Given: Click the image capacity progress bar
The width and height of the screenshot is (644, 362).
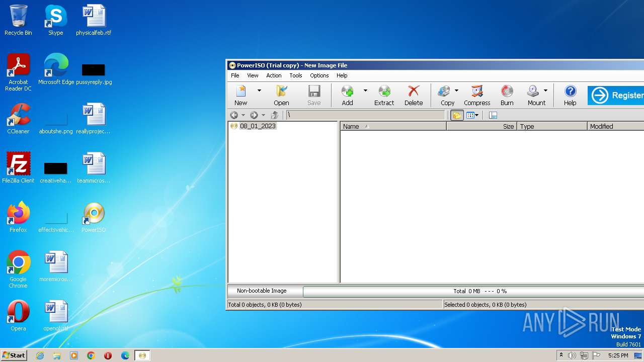Looking at the screenshot, I should (473, 291).
